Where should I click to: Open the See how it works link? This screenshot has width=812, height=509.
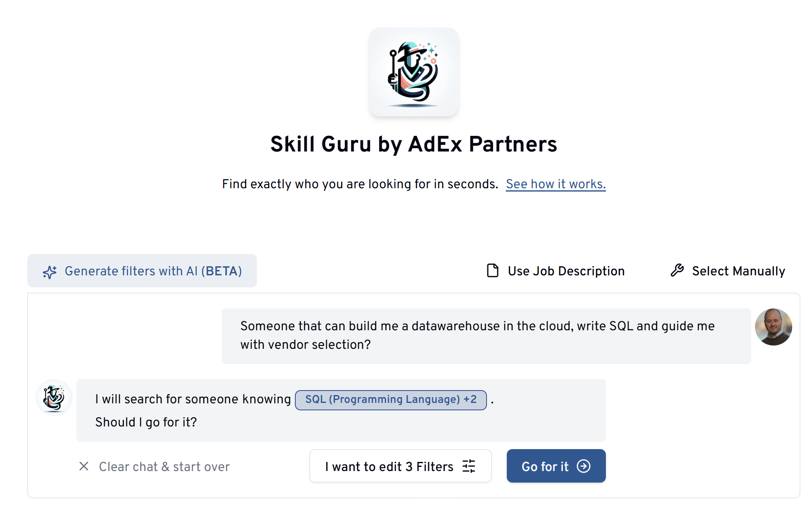coord(556,184)
